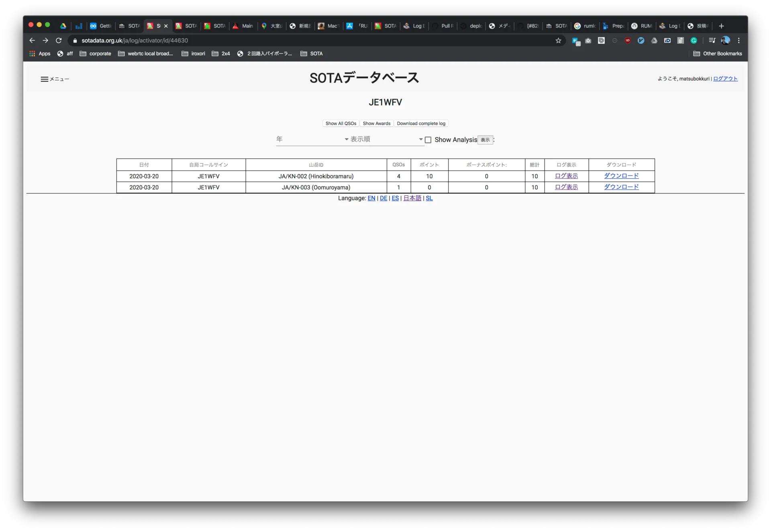Toggle the Show Analysis checkbox

pos(428,140)
